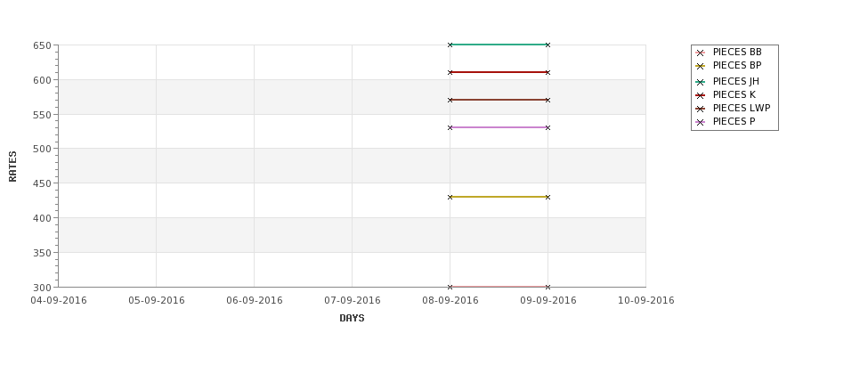Click PIECES P legend marker icon

(x=700, y=122)
